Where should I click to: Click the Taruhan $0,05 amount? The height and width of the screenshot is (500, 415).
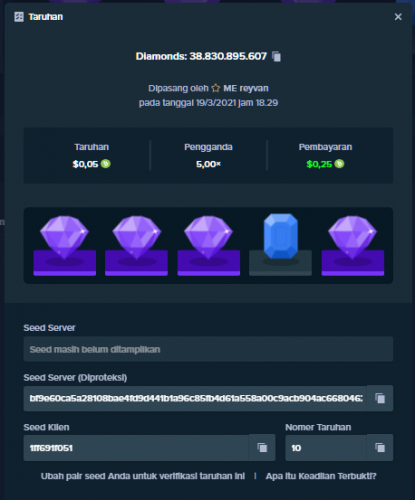tap(85, 164)
